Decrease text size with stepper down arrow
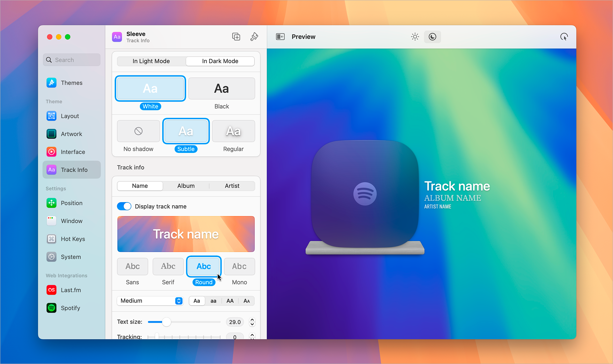Image resolution: width=613 pixels, height=364 pixels. point(252,324)
